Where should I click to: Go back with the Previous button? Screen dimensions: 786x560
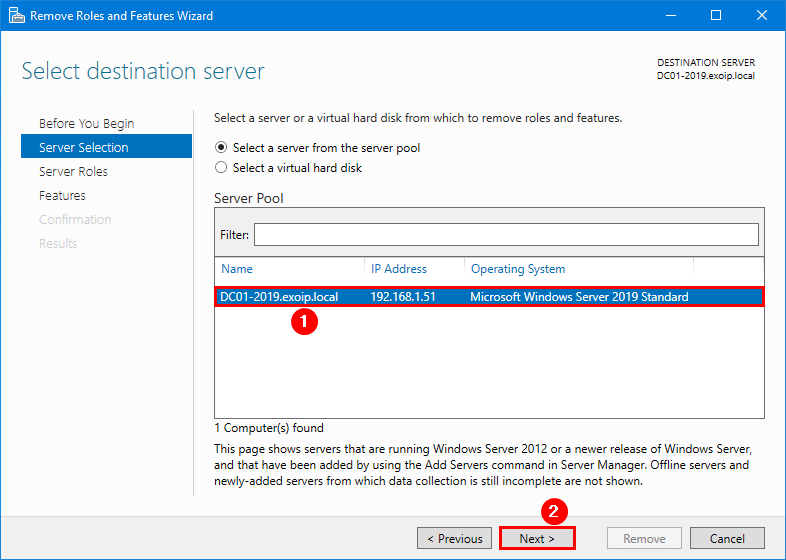(455, 538)
